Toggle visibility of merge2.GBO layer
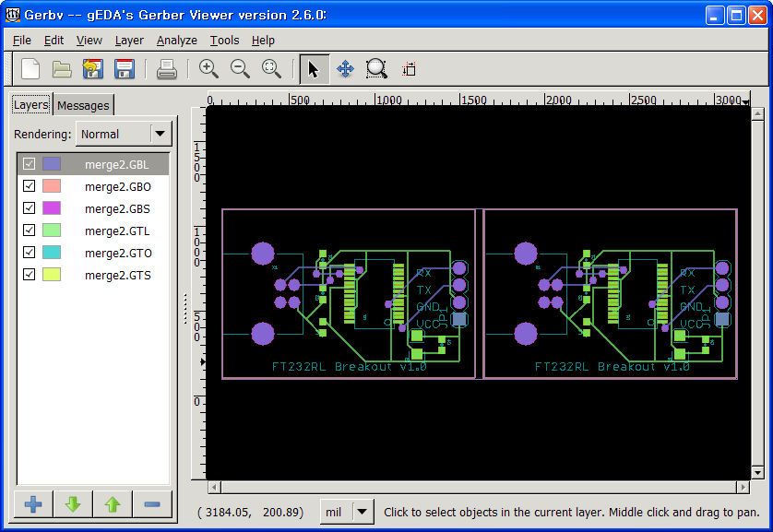Viewport: 773px width, 532px height. tap(30, 185)
